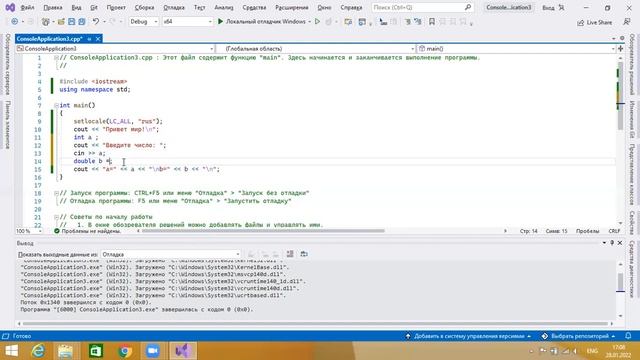
Task: Click the Visual Studio logo icon
Action: tap(10, 7)
